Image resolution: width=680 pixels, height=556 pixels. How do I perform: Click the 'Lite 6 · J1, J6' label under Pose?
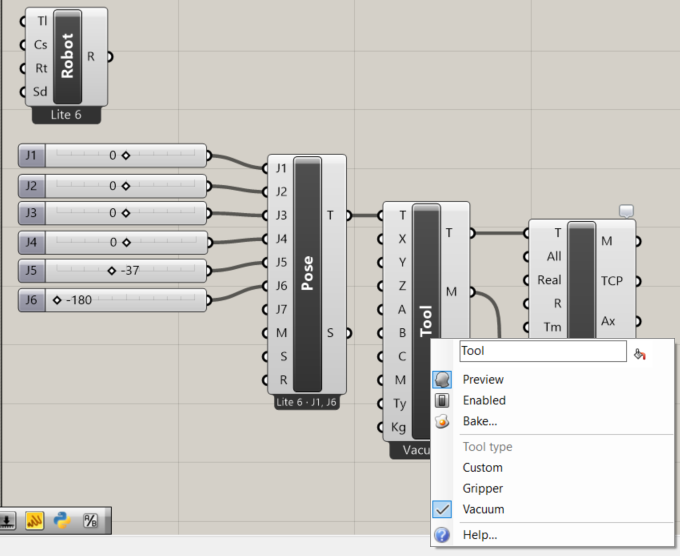click(306, 402)
